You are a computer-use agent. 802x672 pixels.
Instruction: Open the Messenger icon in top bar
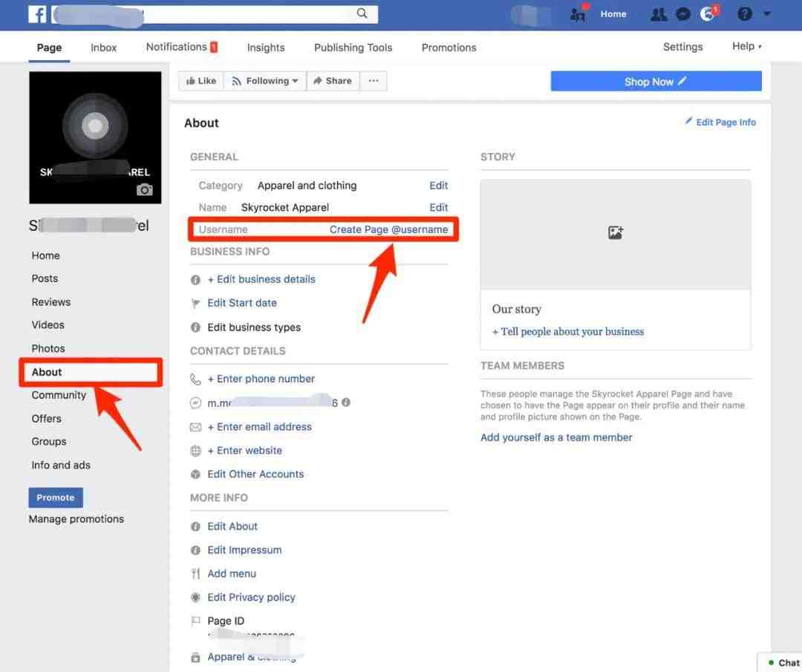(x=683, y=14)
